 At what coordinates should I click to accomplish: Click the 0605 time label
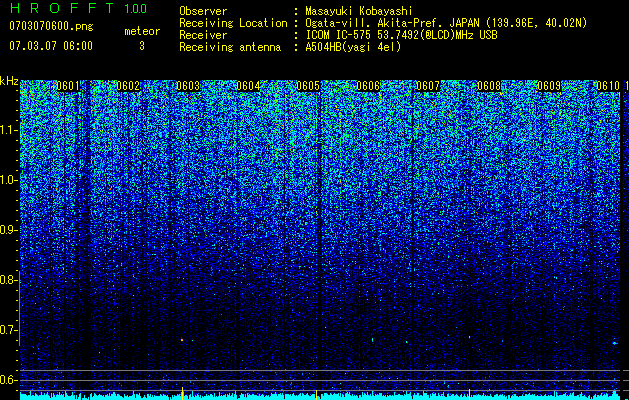pyautogui.click(x=308, y=86)
